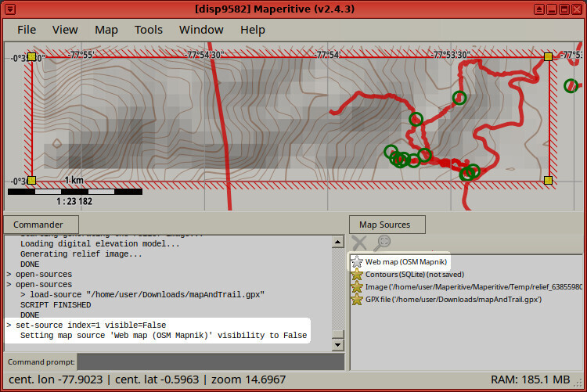Select the Map Sources tab
Image resolution: width=587 pixels, height=392 pixels.
387,225
